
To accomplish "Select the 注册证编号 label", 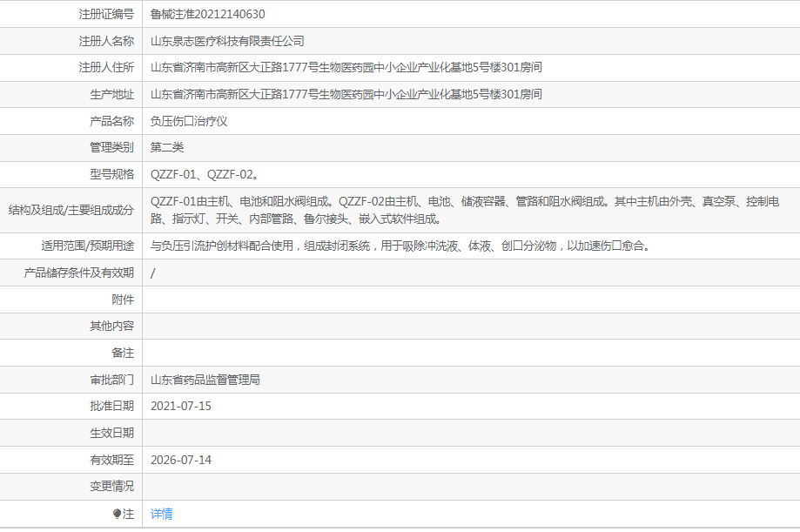I will (x=106, y=14).
